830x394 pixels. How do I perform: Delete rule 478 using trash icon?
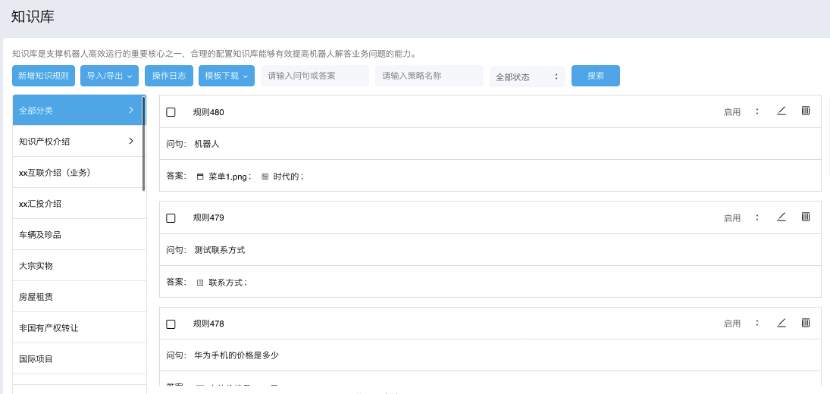(x=806, y=323)
